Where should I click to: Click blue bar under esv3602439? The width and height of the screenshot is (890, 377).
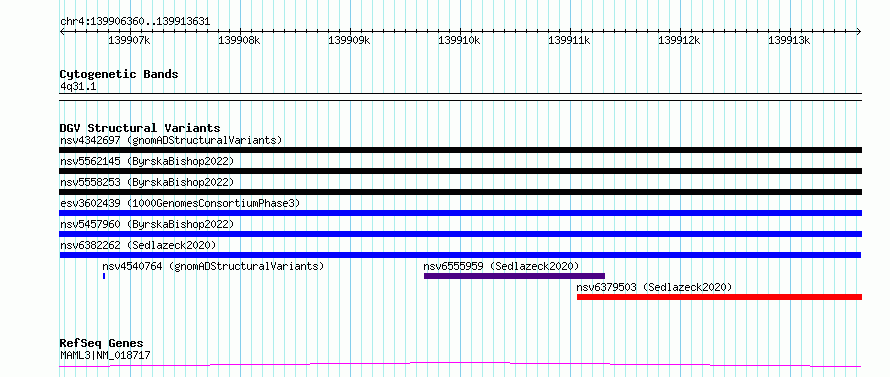[x=460, y=213]
